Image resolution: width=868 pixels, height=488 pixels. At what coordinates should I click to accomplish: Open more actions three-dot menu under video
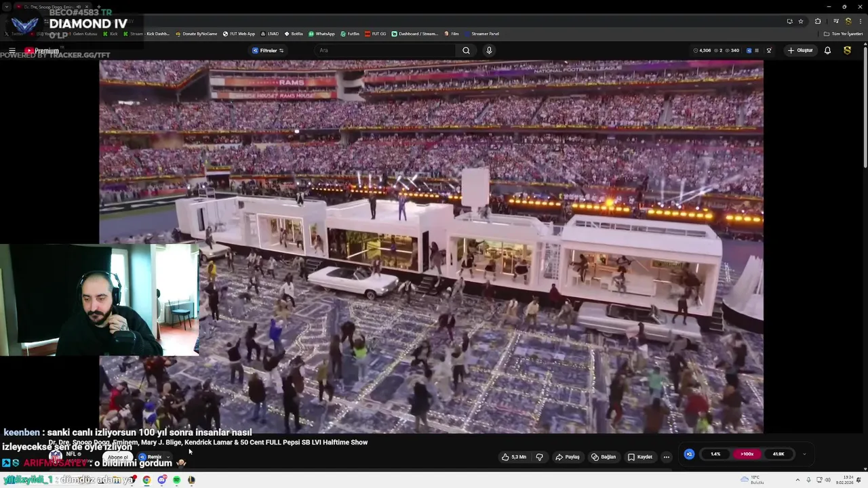coord(667,457)
